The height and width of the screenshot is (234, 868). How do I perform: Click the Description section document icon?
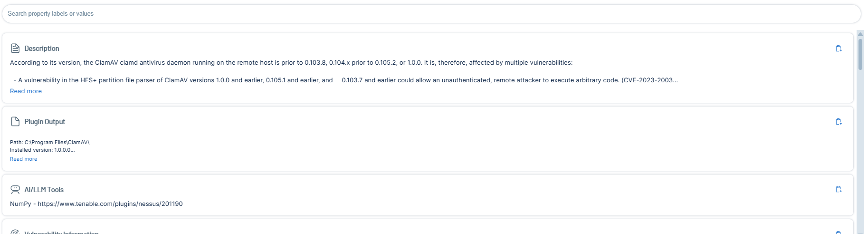pos(15,49)
